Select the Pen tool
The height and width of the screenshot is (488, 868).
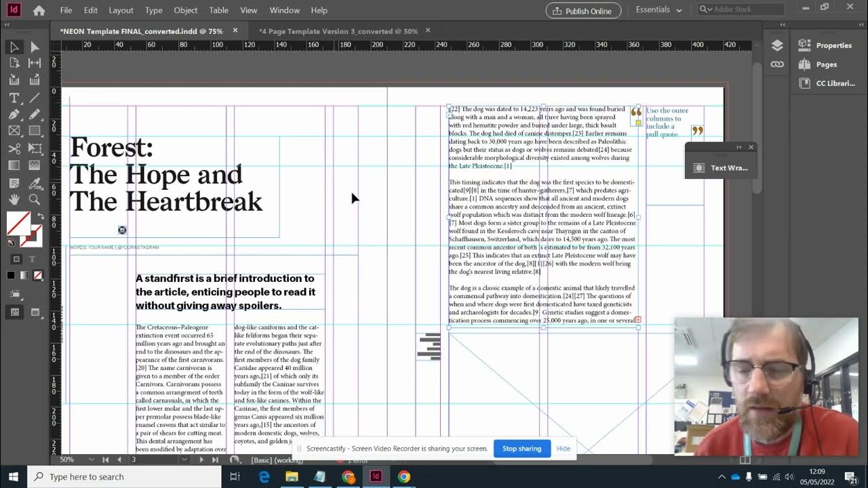(14, 114)
